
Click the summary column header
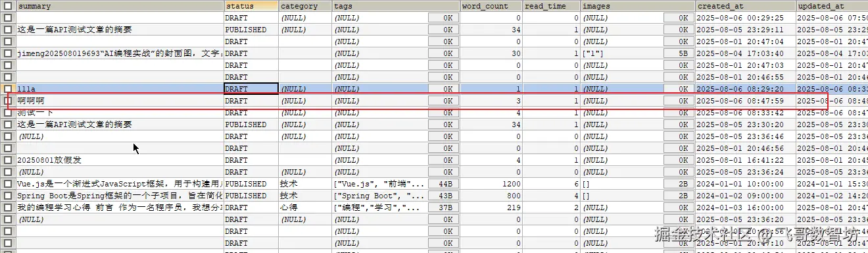pyautogui.click(x=120, y=6)
